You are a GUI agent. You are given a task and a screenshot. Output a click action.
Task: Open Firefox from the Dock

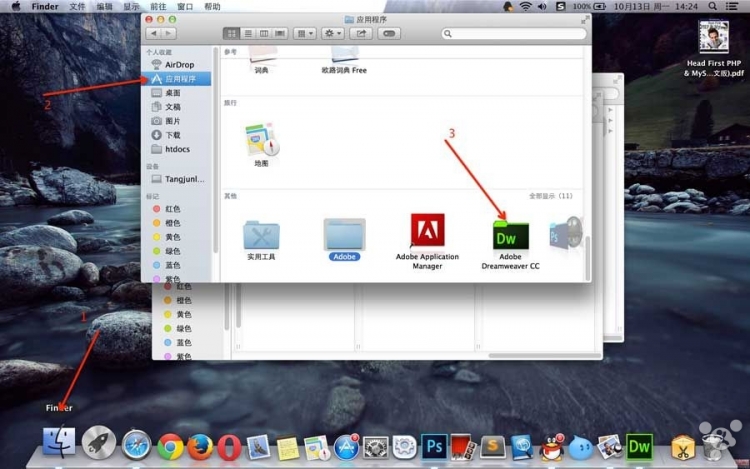coord(199,446)
